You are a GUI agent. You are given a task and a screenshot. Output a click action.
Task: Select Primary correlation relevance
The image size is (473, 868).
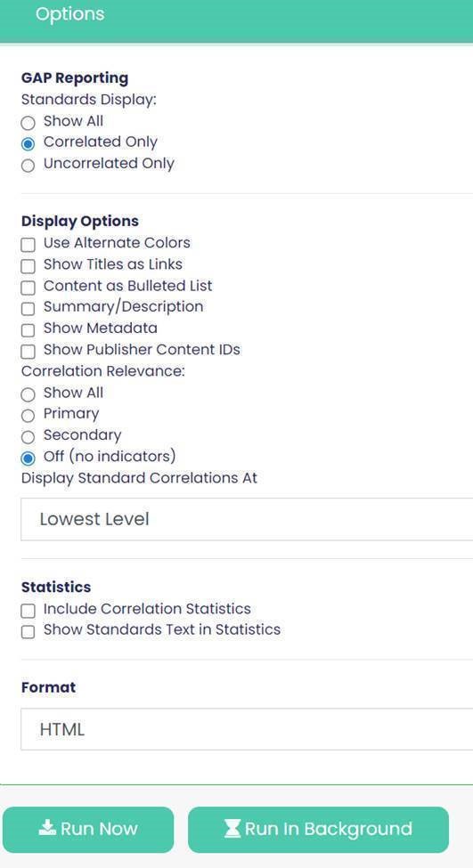(28, 416)
